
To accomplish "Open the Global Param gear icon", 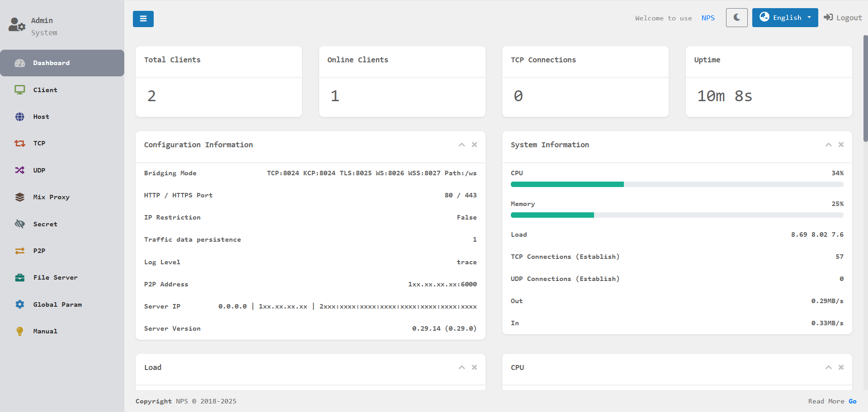I will [19, 304].
